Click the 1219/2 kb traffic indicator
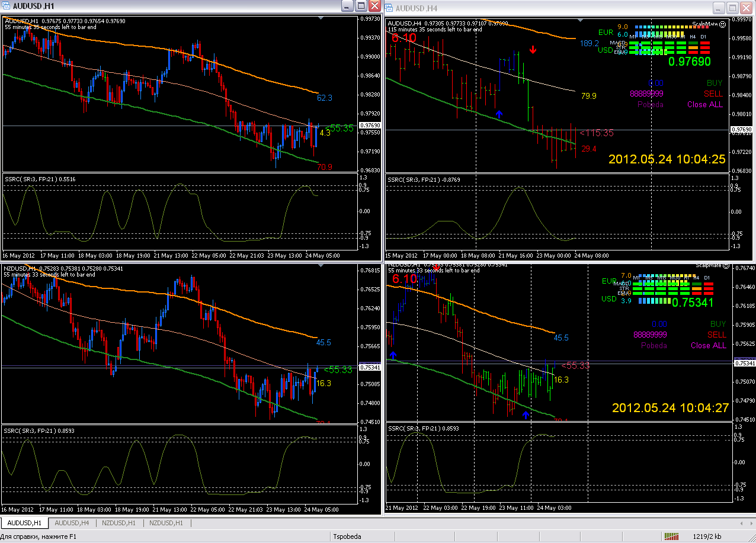Image resolution: width=756 pixels, height=543 pixels. coord(706,537)
